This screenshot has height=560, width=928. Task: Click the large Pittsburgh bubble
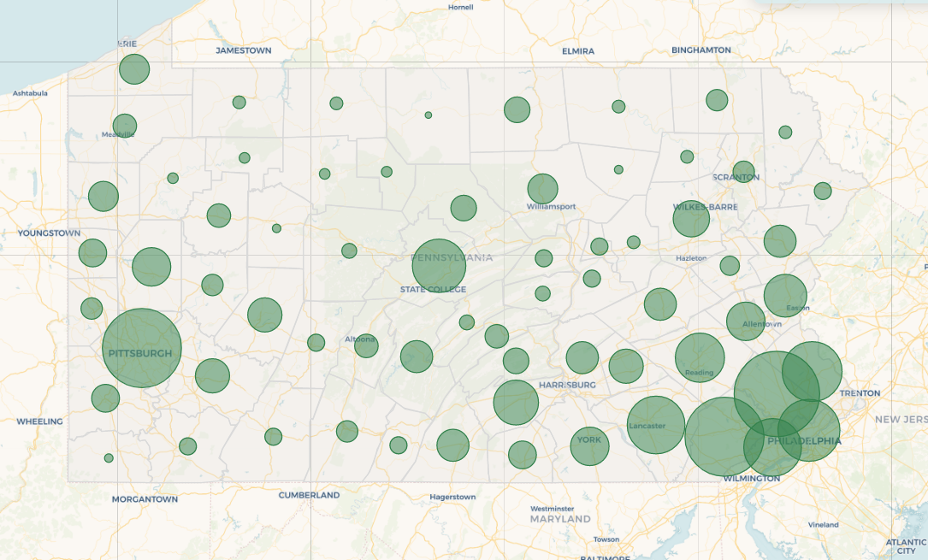click(142, 348)
